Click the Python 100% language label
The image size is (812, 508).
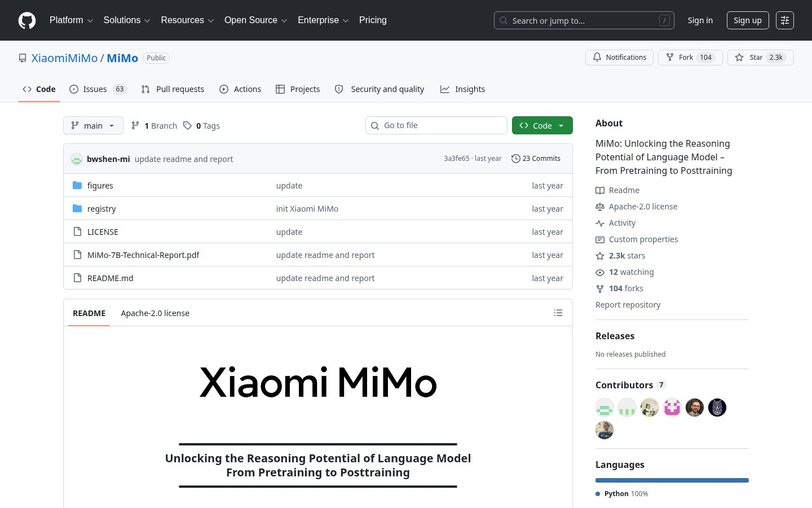(622, 494)
